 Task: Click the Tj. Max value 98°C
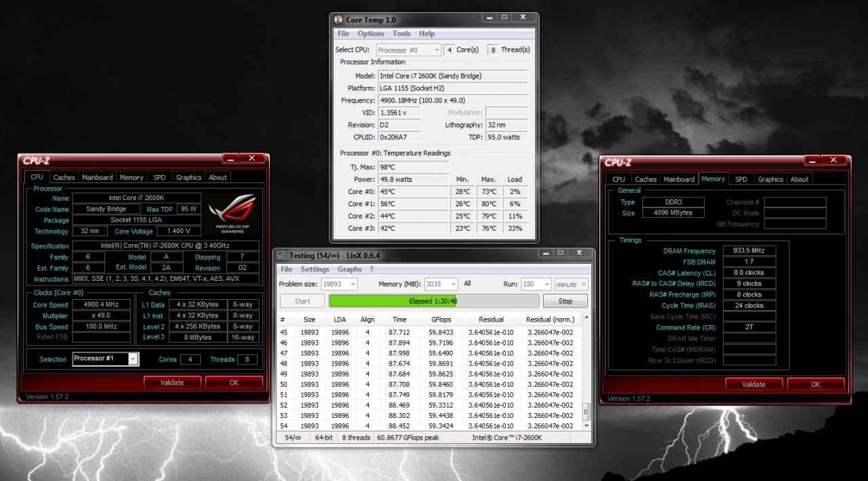(413, 167)
